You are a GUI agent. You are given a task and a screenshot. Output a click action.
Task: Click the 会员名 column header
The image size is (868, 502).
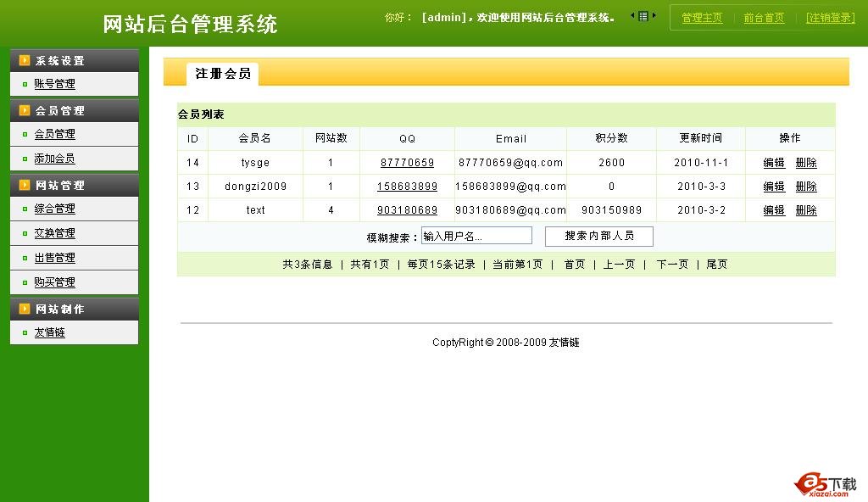click(x=254, y=138)
